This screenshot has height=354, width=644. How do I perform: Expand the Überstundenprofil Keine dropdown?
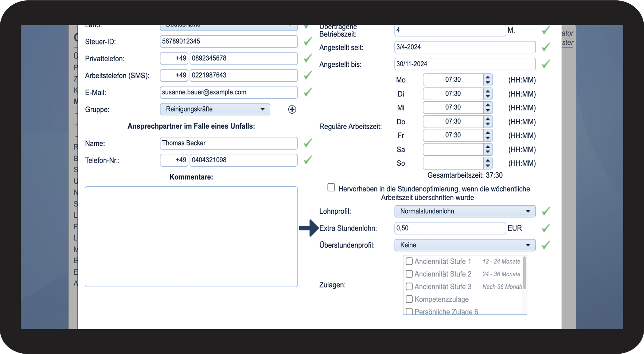(x=465, y=245)
